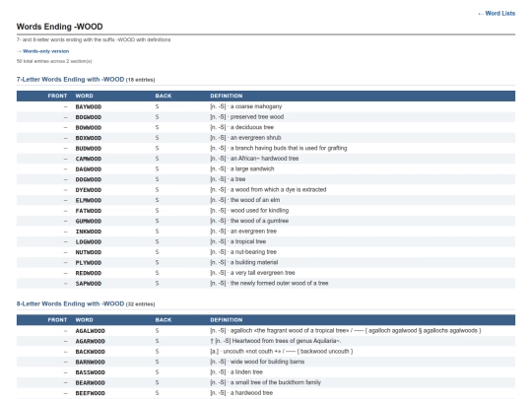Click the word FATWOOD
Viewport: 532px width, 399px height.
click(x=89, y=211)
